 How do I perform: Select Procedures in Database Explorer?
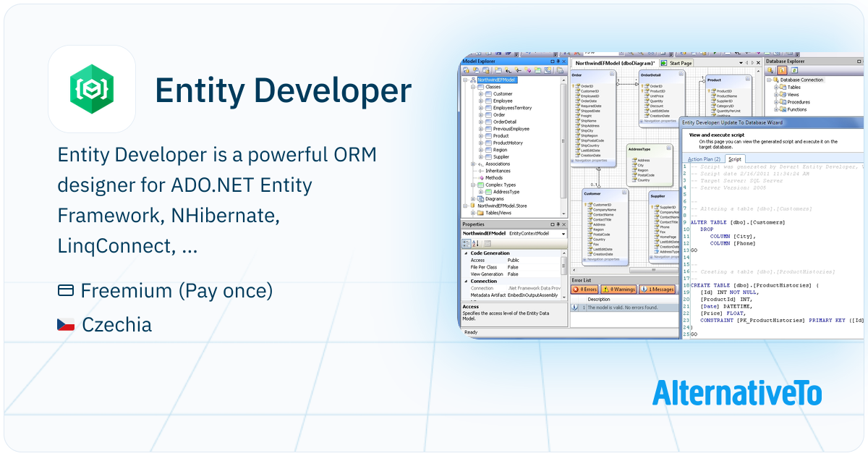(x=799, y=102)
